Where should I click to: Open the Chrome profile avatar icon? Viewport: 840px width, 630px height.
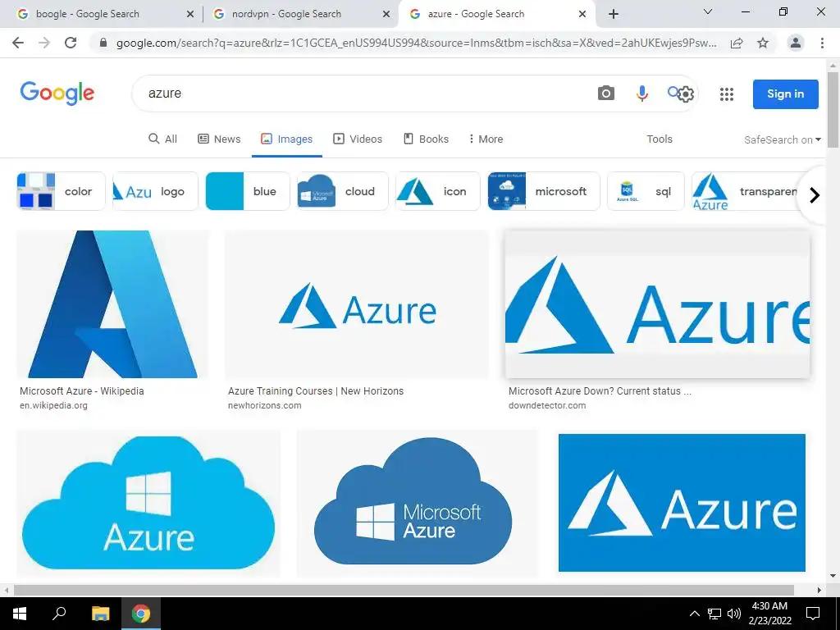(796, 43)
